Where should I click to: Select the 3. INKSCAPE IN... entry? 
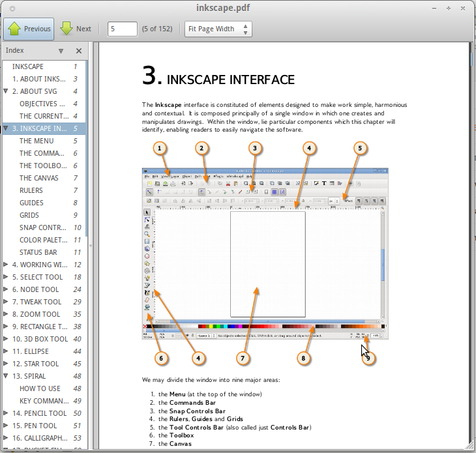click(44, 128)
